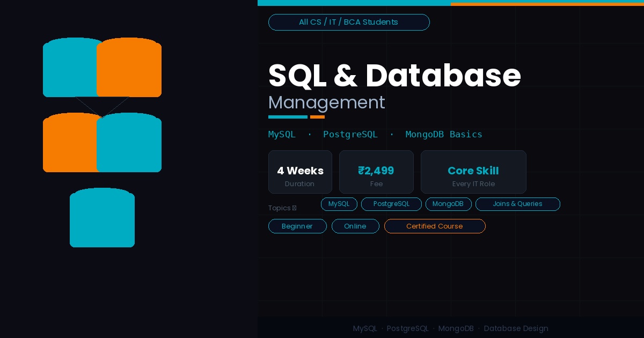The width and height of the screenshot is (644, 338).
Task: Click the lone bottom teal database cylinder icon
Action: pyautogui.click(x=102, y=217)
